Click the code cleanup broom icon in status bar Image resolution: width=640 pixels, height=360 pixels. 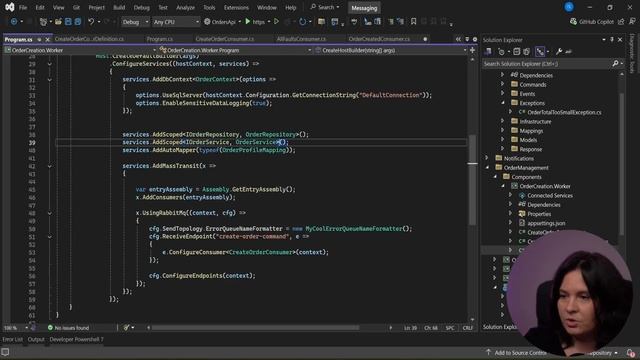(x=126, y=327)
